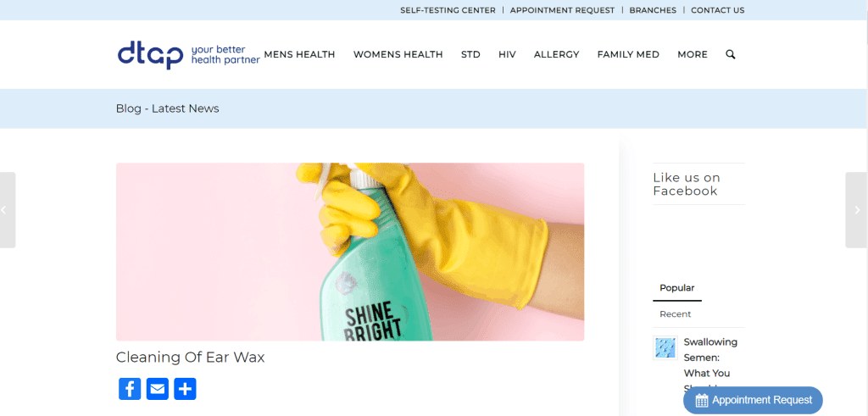Share the article via the email icon
The height and width of the screenshot is (416, 868).
coord(157,389)
